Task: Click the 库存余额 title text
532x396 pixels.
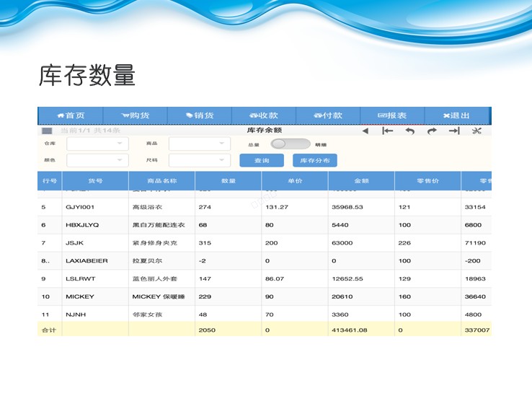Action: point(265,130)
